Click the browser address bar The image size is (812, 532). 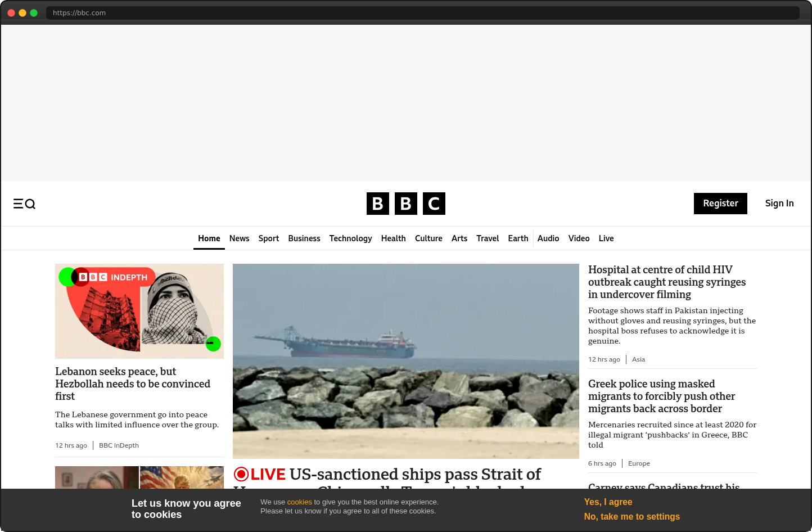[x=225, y=12]
